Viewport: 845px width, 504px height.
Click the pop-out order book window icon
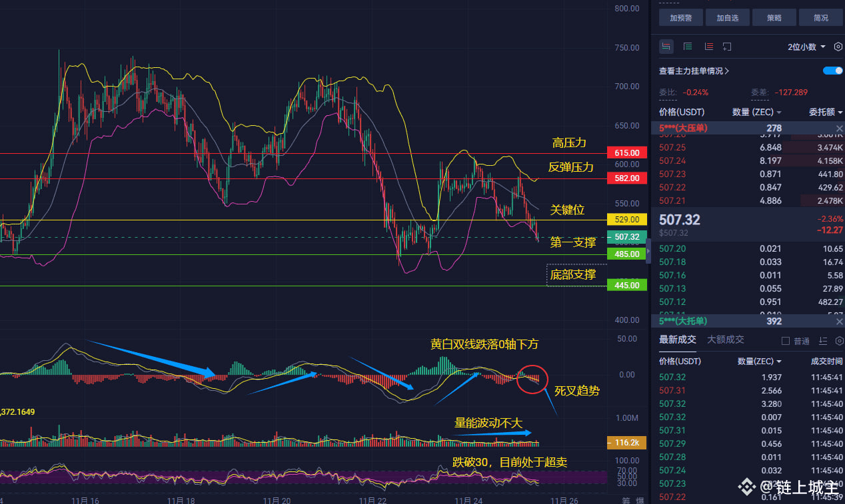727,47
